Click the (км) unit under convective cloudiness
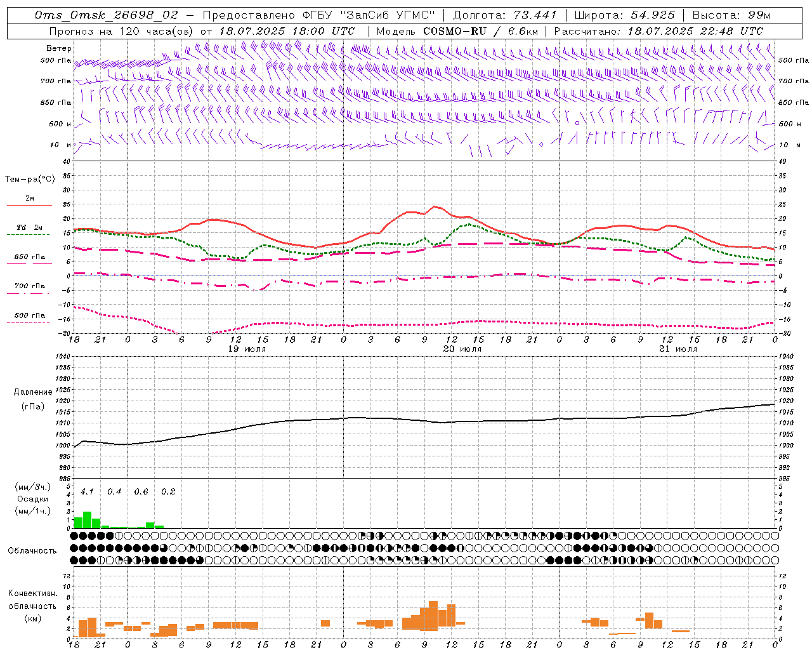Image resolution: width=812 pixels, height=650 pixels. 32,618
